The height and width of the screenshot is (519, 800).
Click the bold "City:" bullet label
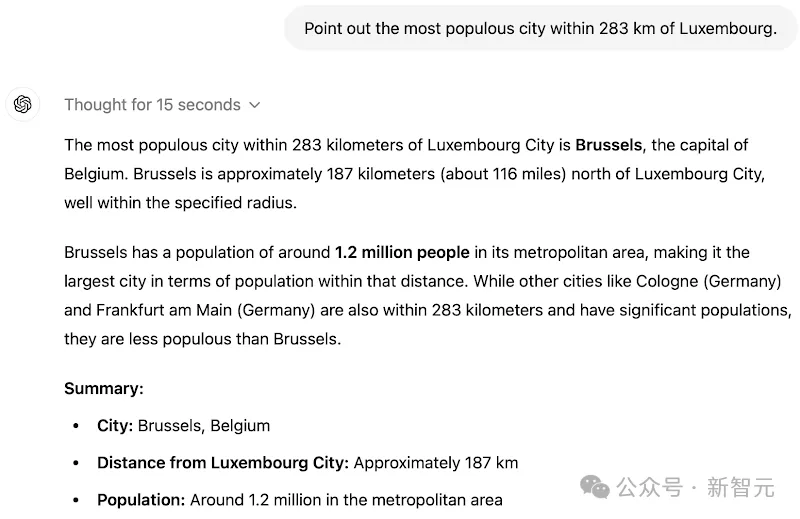pyautogui.click(x=115, y=426)
